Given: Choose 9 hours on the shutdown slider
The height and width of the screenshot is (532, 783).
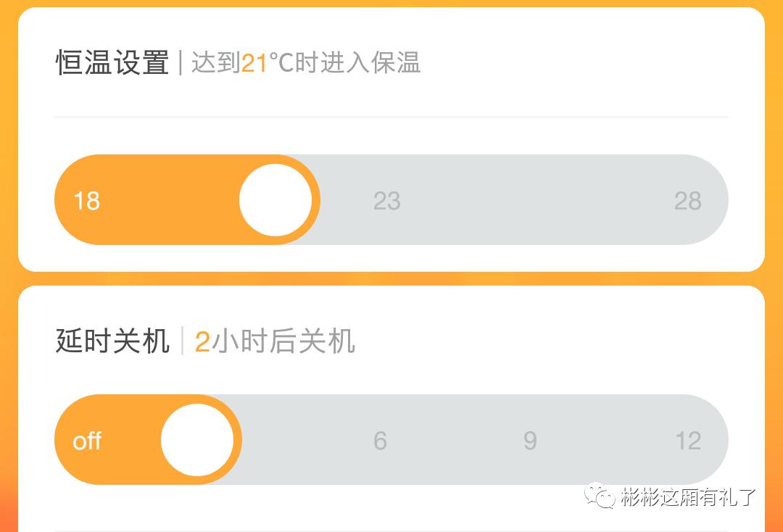Looking at the screenshot, I should 530,441.
